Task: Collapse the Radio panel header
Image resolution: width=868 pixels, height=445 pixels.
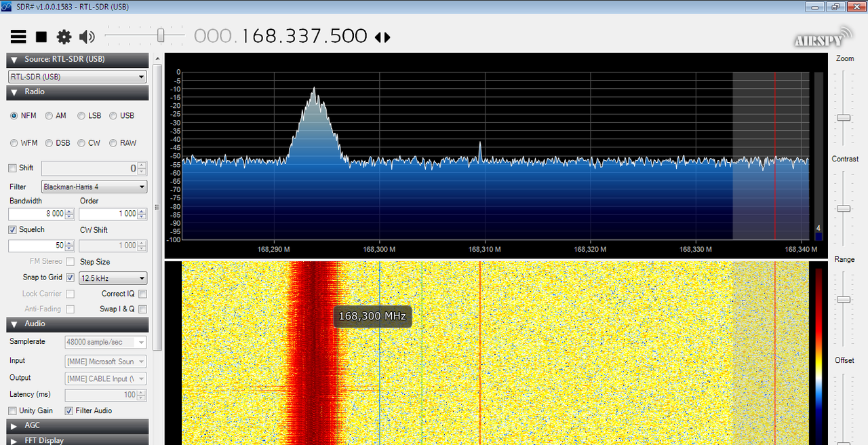Action: click(77, 92)
